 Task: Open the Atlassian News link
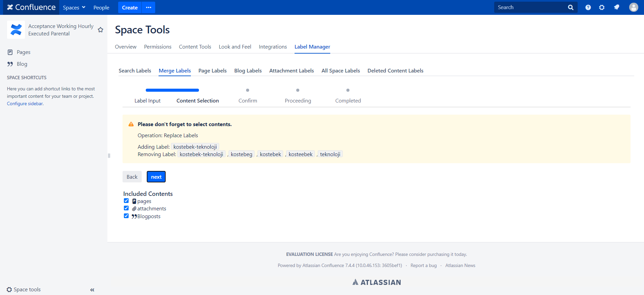click(x=460, y=266)
